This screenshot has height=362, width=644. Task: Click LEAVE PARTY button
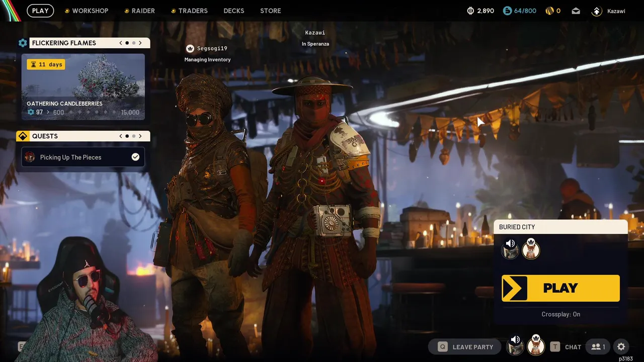click(x=465, y=347)
